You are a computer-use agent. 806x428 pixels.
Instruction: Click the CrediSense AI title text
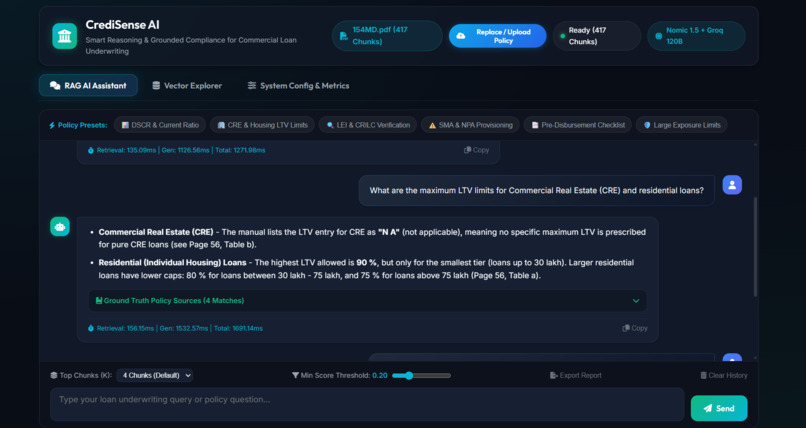pos(122,25)
